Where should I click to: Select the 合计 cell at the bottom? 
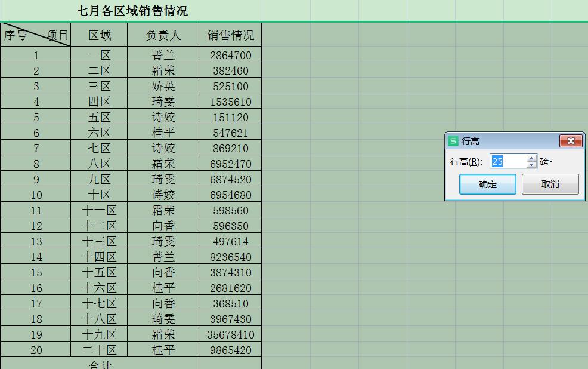click(x=101, y=365)
